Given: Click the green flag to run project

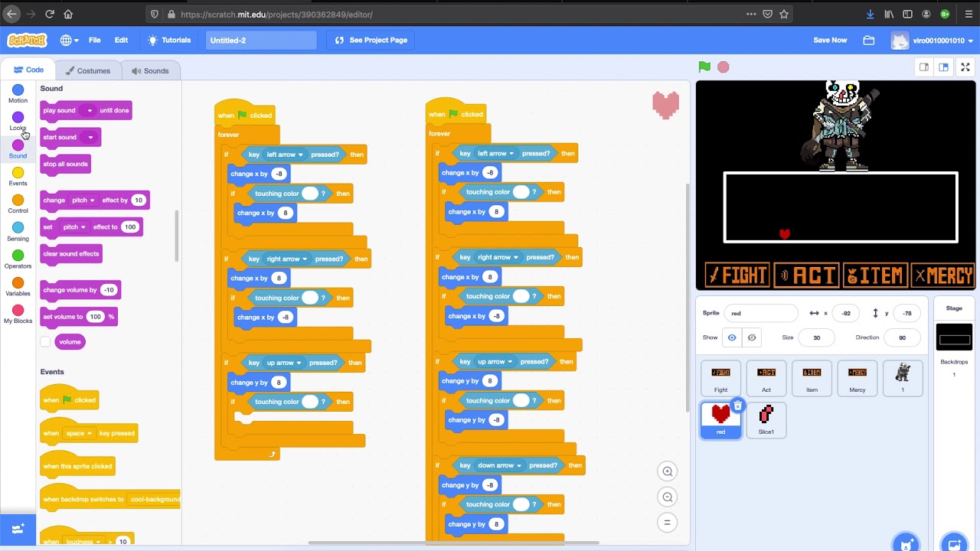Looking at the screenshot, I should (x=704, y=67).
